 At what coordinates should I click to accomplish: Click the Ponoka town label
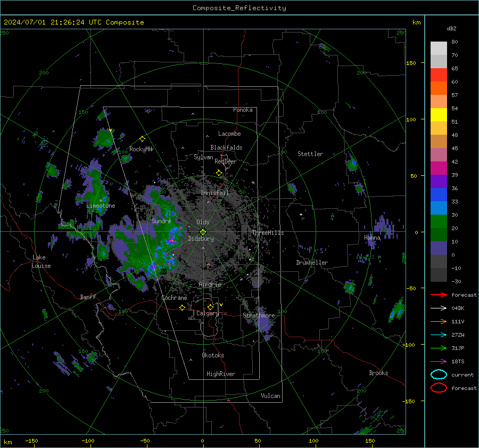(243, 110)
